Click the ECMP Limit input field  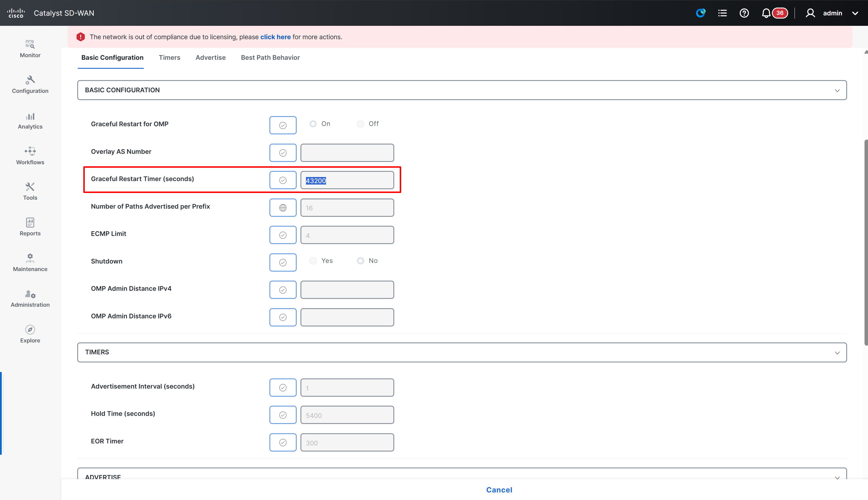(347, 235)
